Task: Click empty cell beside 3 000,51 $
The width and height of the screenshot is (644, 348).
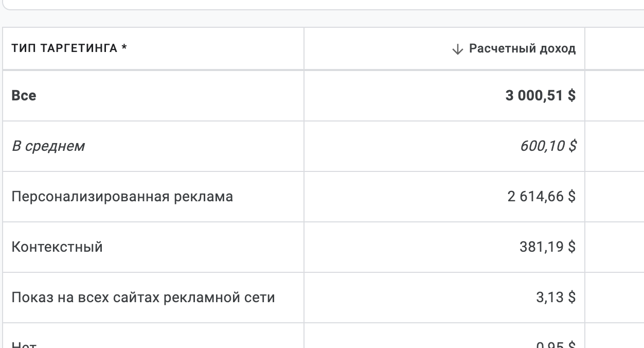Action: coord(614,96)
